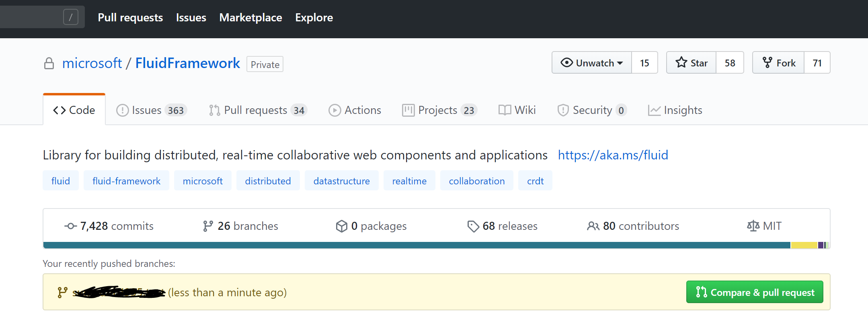
Task: Click the slash search shortcut icon
Action: coord(71,17)
